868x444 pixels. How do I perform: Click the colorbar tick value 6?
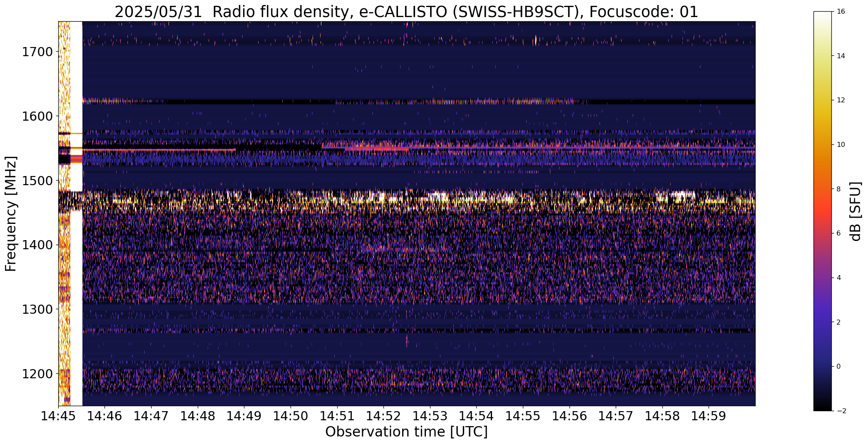(838, 233)
